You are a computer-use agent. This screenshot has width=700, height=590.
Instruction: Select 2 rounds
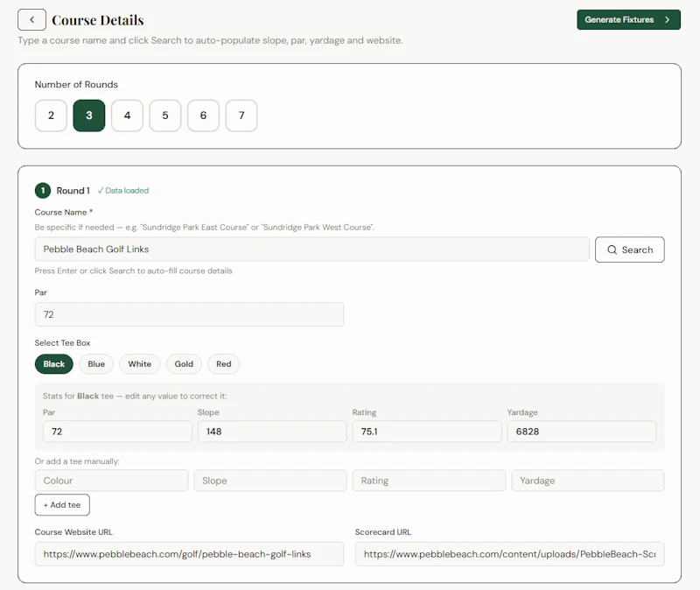pyautogui.click(x=51, y=116)
